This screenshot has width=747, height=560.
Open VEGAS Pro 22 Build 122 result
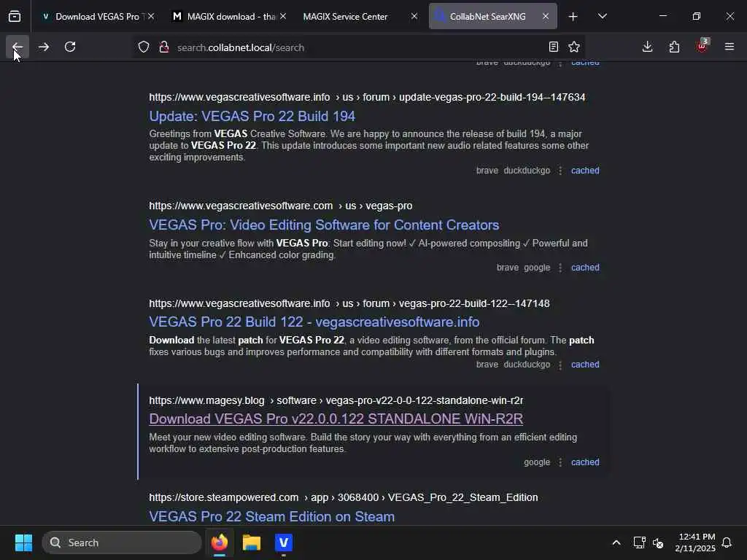[314, 322]
